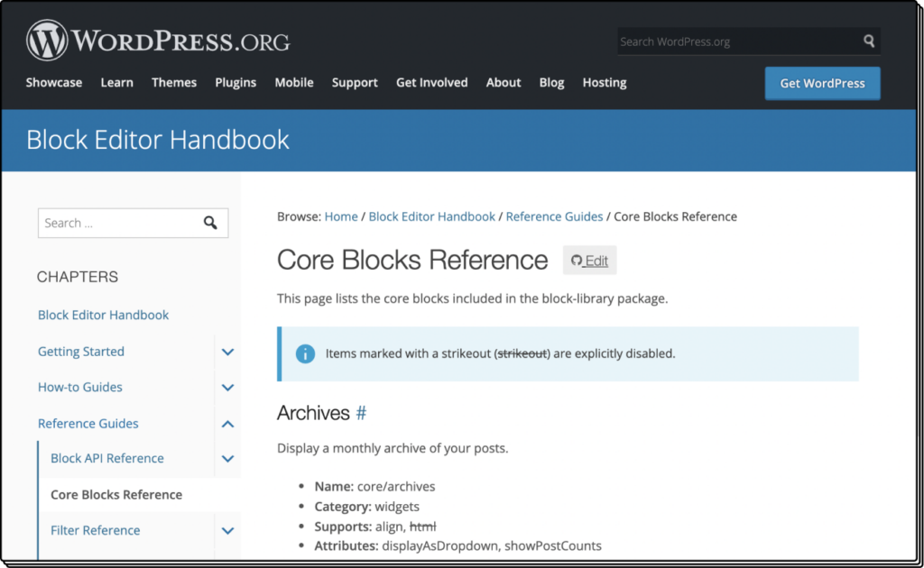The height and width of the screenshot is (568, 924).
Task: Click the Get WordPress button
Action: (x=823, y=83)
